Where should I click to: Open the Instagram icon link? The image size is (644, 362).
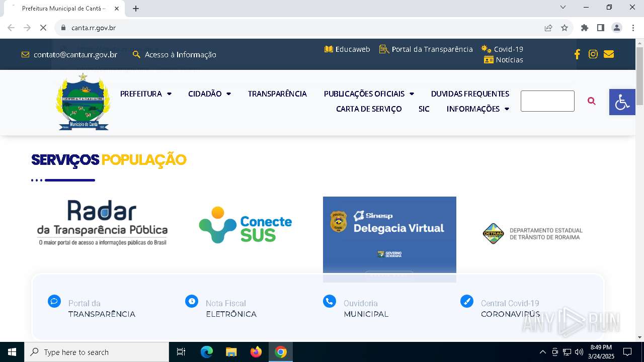593,54
